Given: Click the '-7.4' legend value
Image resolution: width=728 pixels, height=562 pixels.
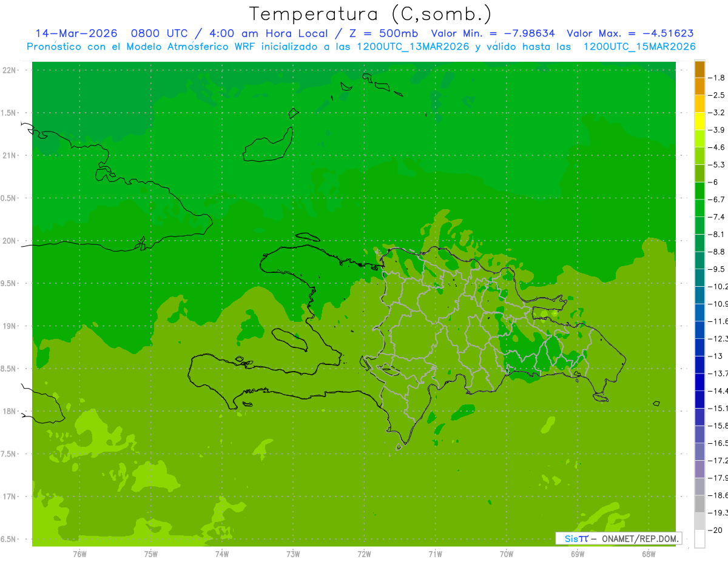Looking at the screenshot, I should click(716, 216).
